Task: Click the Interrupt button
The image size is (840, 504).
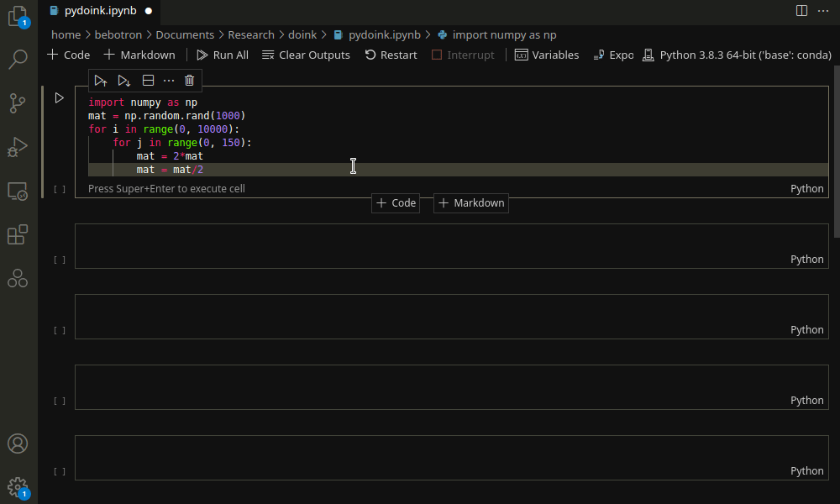Action: (463, 55)
